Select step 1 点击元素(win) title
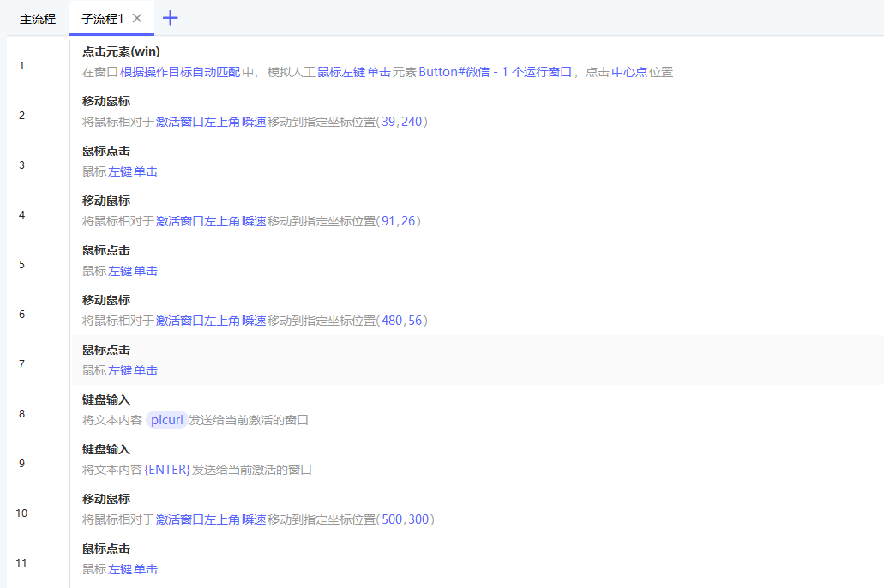Screen dimensions: 884x588 tap(121, 51)
